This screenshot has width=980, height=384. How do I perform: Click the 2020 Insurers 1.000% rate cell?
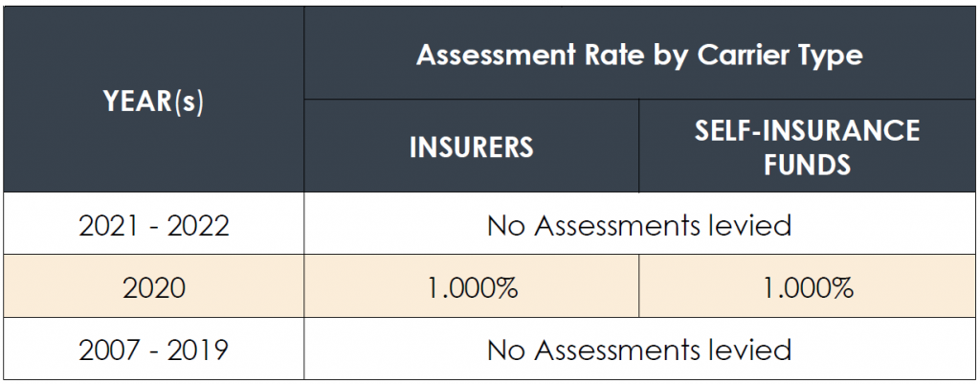(x=471, y=286)
